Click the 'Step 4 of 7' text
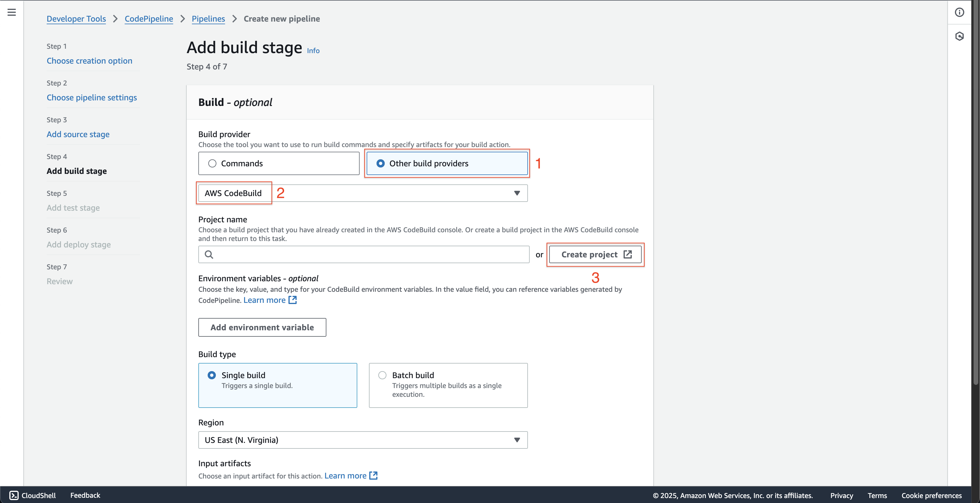The height and width of the screenshot is (503, 980). [206, 67]
